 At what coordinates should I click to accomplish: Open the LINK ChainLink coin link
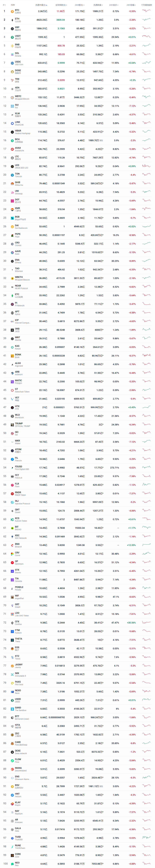(x=19, y=123)
